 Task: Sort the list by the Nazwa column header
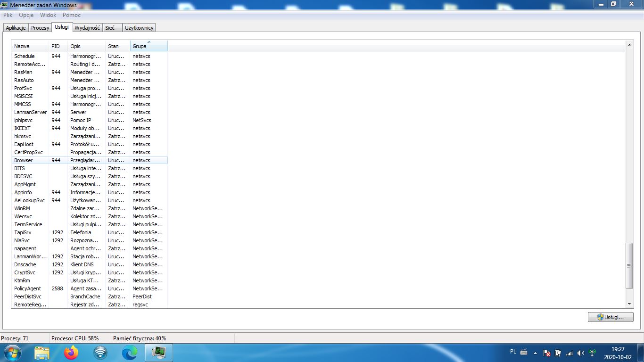pyautogui.click(x=30, y=46)
